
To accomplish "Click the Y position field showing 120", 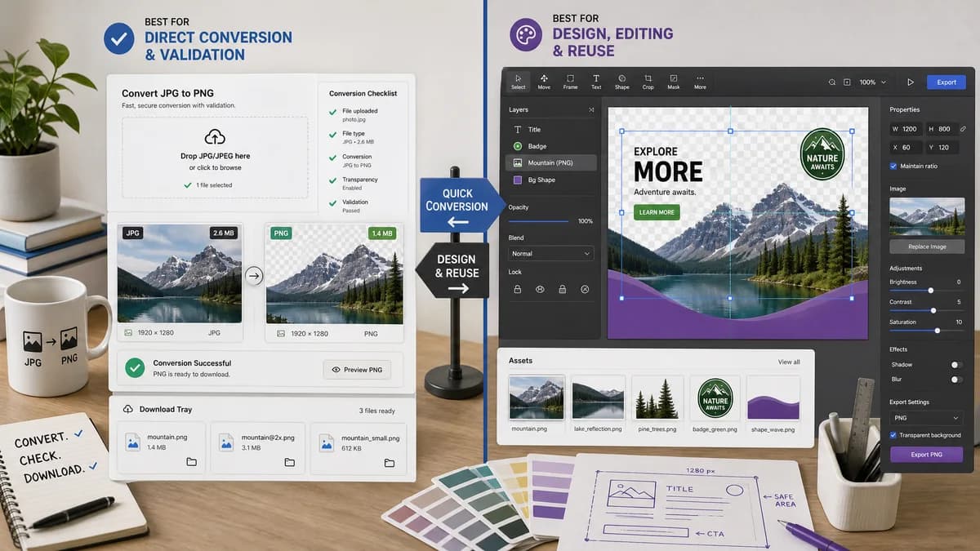I will [941, 148].
